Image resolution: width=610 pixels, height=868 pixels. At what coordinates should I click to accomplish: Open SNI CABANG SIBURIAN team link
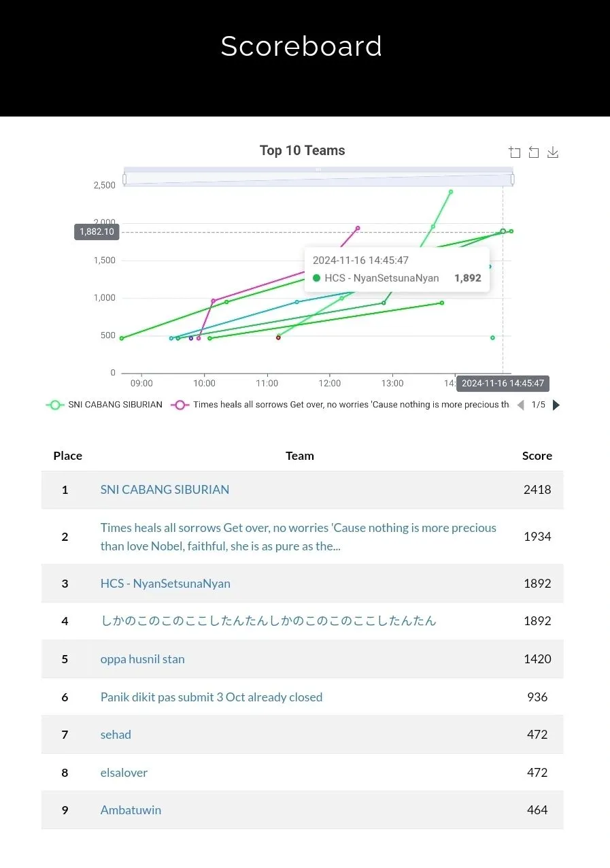point(165,490)
